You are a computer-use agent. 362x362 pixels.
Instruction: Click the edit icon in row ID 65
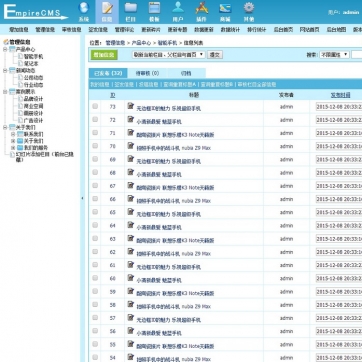(x=131, y=212)
